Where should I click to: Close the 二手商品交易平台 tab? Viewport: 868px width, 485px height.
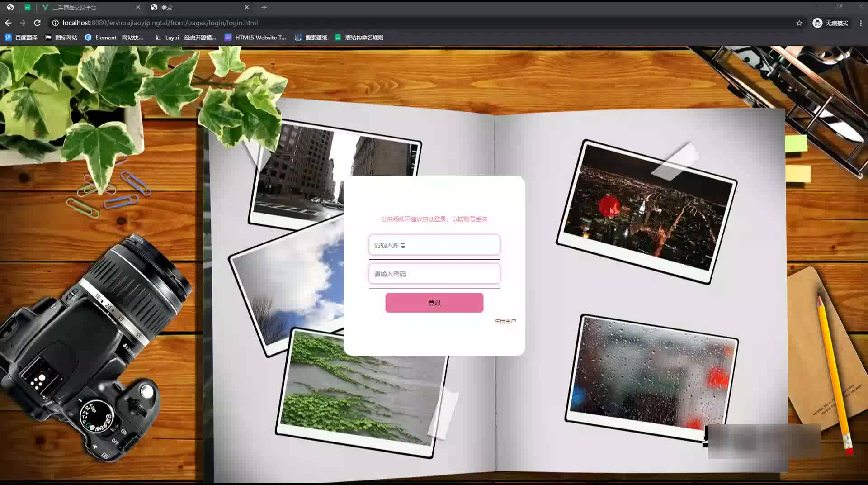coord(138,7)
